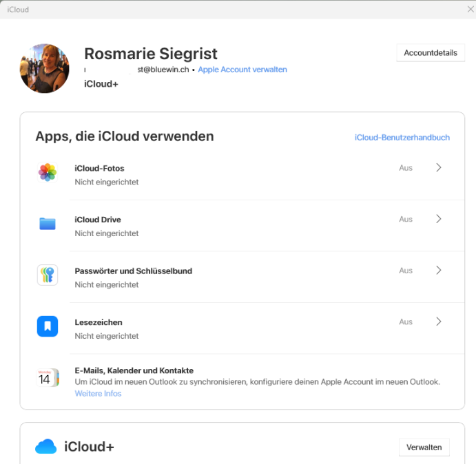Image resolution: width=476 pixels, height=464 pixels.
Task: Open the iCloud-Benutzerhandbuch link
Action: click(x=402, y=138)
